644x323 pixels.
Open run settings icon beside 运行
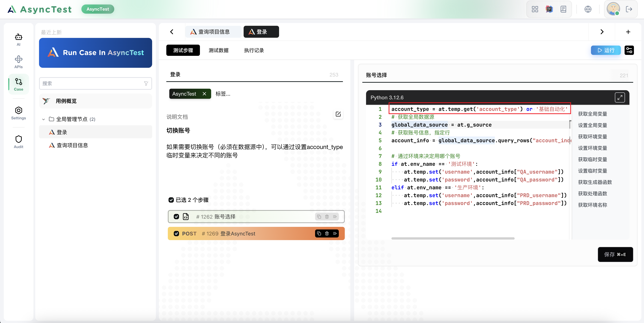click(x=629, y=50)
